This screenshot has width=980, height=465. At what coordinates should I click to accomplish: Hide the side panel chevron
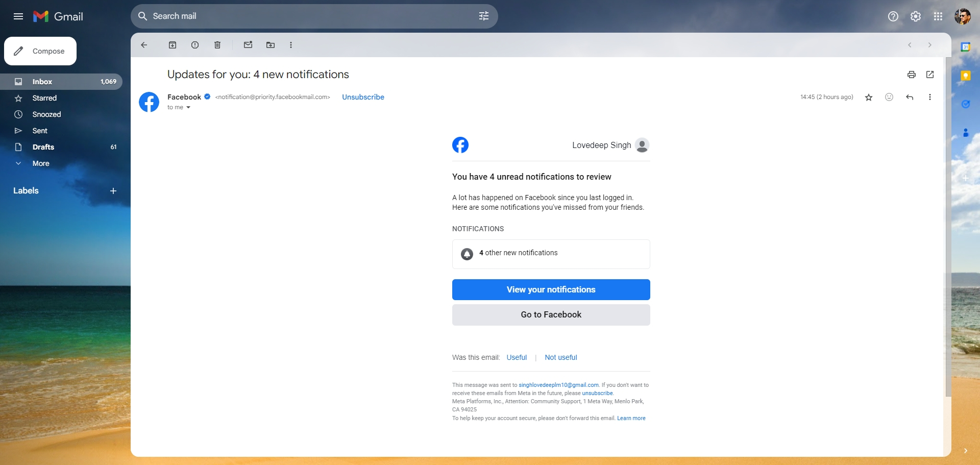click(x=966, y=451)
